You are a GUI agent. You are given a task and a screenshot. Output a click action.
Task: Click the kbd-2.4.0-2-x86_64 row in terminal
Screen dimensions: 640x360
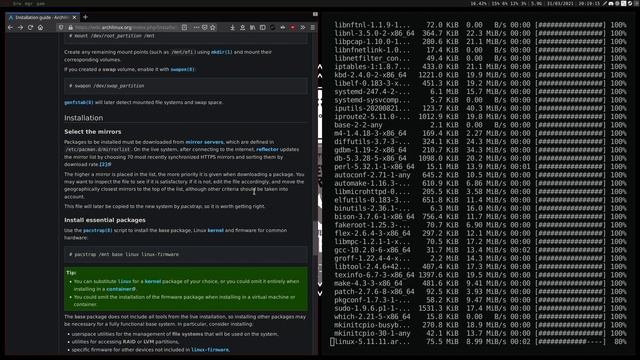[480, 75]
